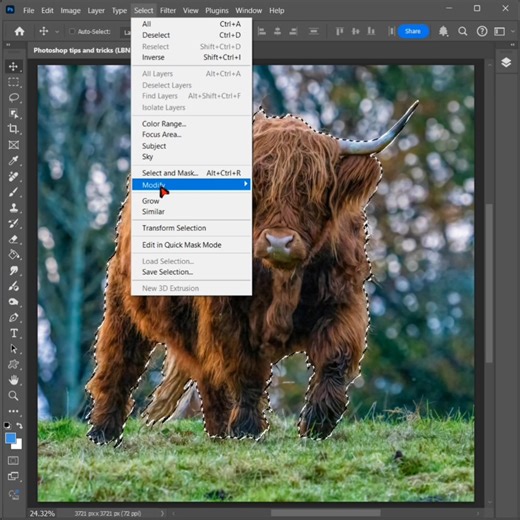Choose Deselect from Select menu
The width and height of the screenshot is (520, 520).
(x=192, y=35)
